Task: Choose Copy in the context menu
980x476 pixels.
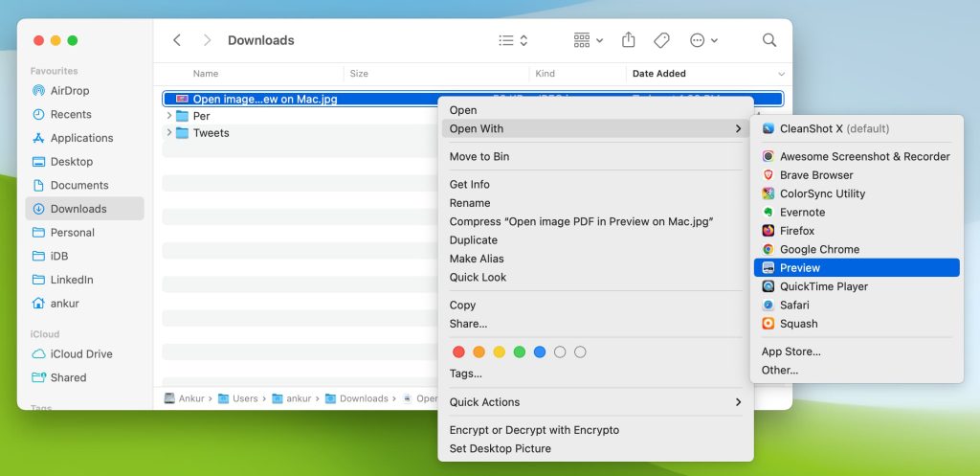Action: point(595,306)
